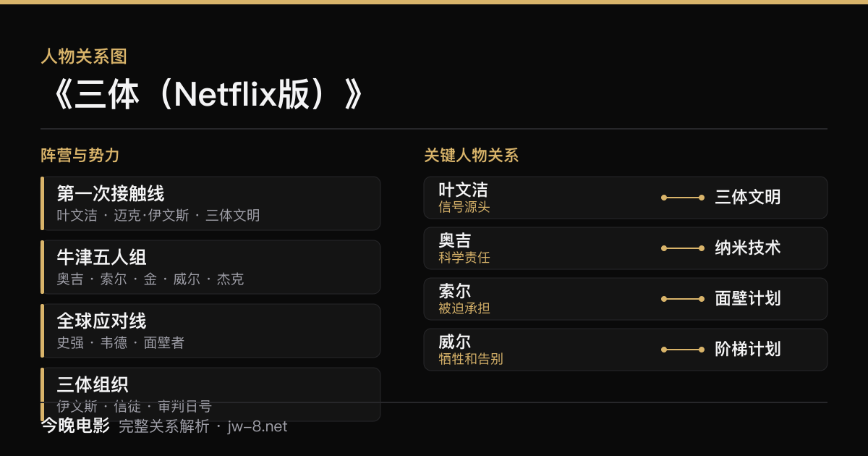Viewport: 868px width, 456px height.
Task: Click connector line beside 阶梯计划
Action: (683, 350)
